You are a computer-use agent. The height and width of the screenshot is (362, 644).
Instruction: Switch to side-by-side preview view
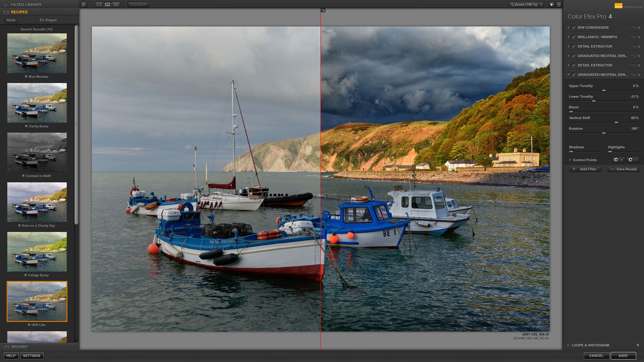point(116,4)
